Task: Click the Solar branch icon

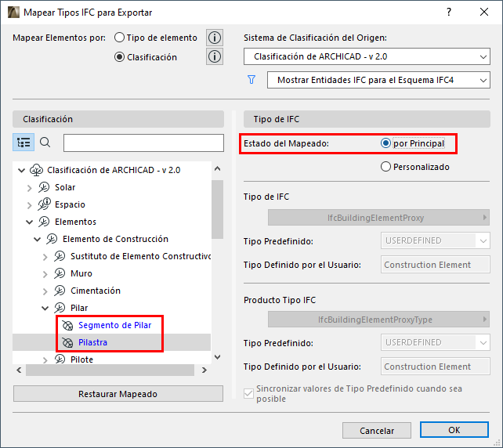Action: (x=44, y=187)
